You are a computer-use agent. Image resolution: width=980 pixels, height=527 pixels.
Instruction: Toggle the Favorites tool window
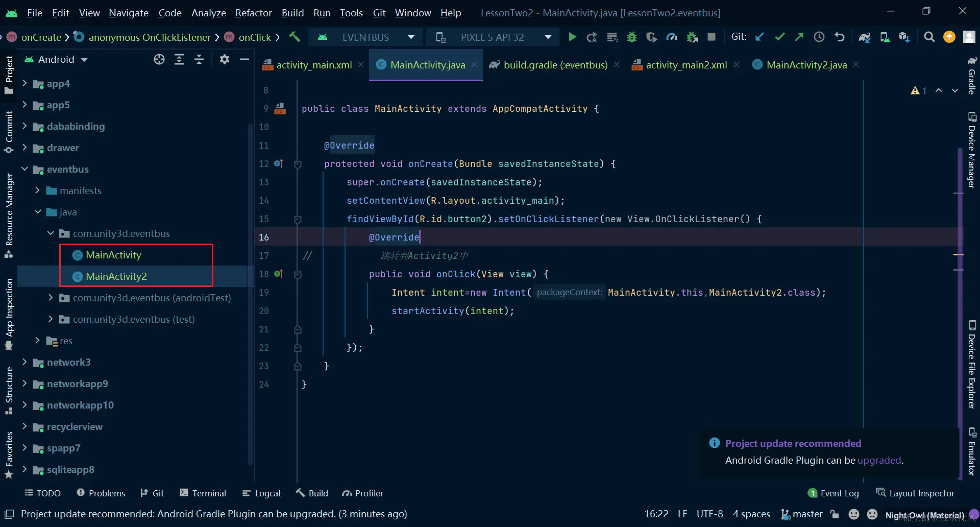pyautogui.click(x=9, y=455)
